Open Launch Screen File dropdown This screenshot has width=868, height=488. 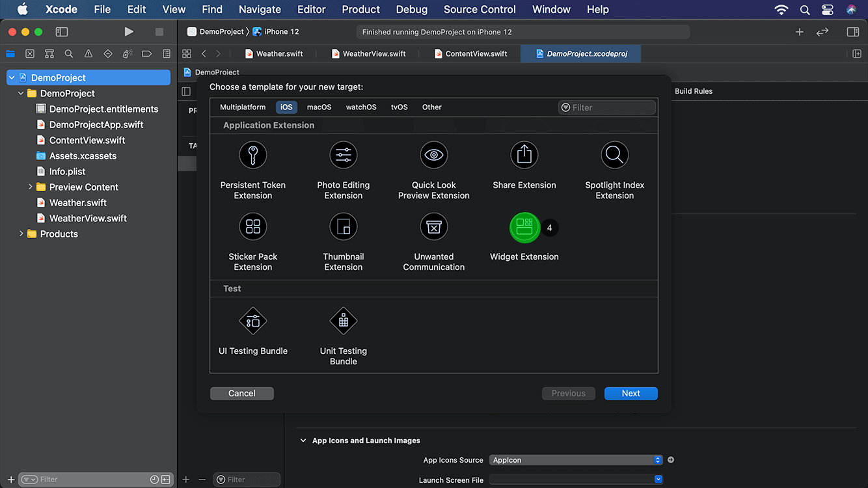point(576,480)
